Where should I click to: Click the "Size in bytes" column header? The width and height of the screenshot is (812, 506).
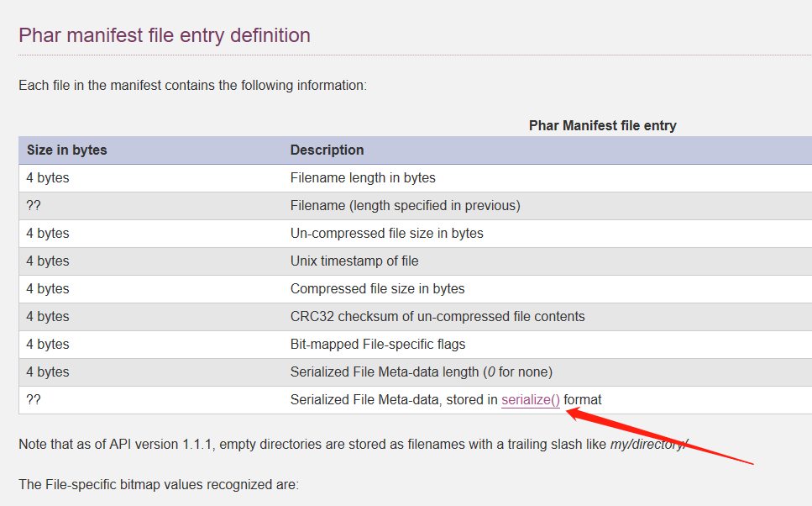67,150
